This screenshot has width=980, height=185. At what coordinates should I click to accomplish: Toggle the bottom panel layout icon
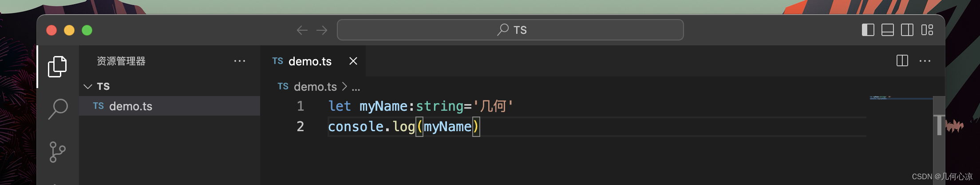tap(888, 30)
